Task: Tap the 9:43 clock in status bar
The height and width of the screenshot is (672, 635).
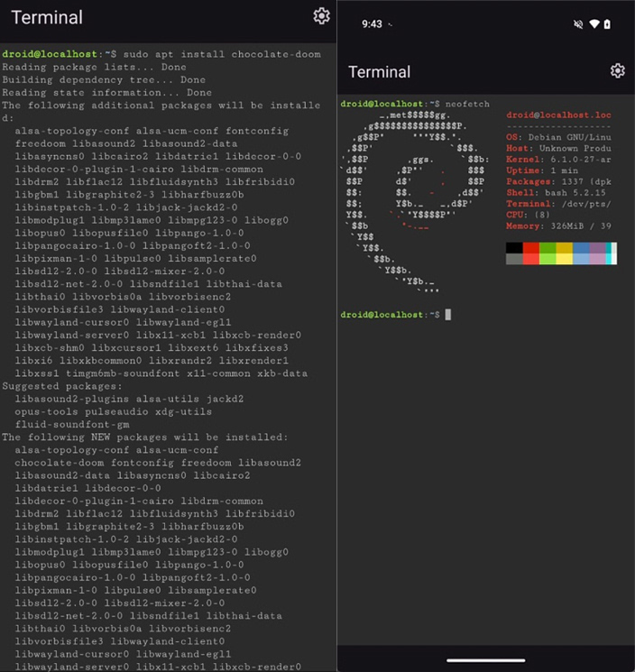Action: pos(372,24)
